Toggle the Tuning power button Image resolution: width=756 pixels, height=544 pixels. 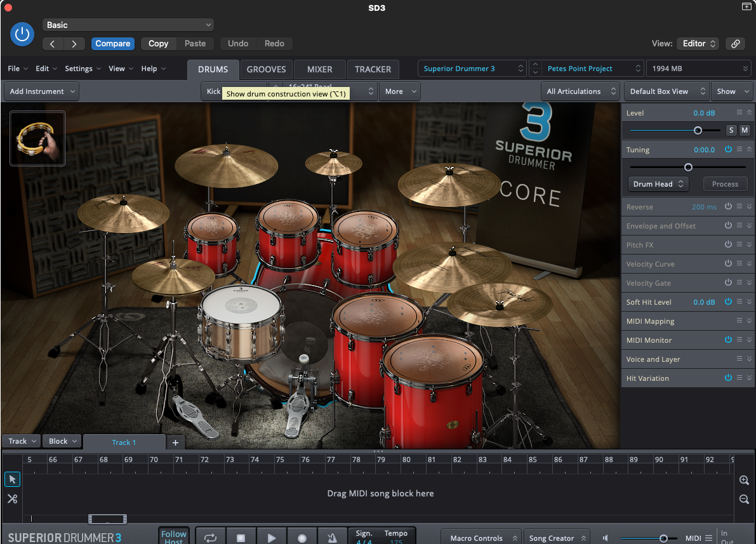click(x=728, y=150)
